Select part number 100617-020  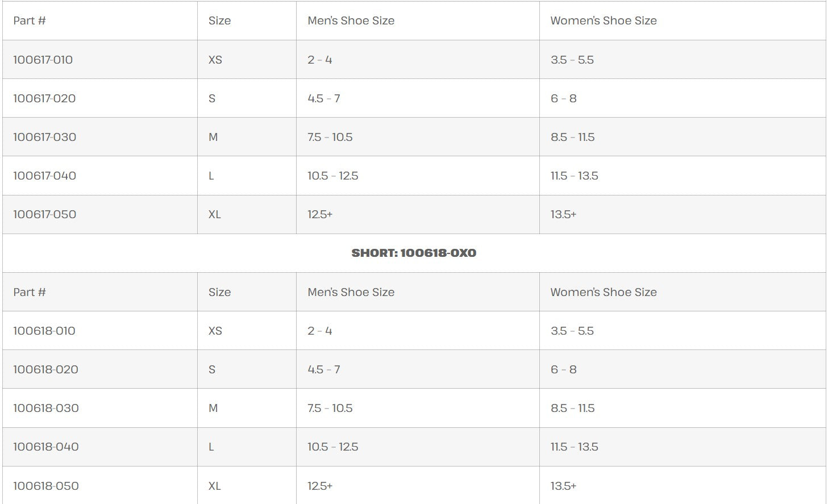click(x=44, y=98)
